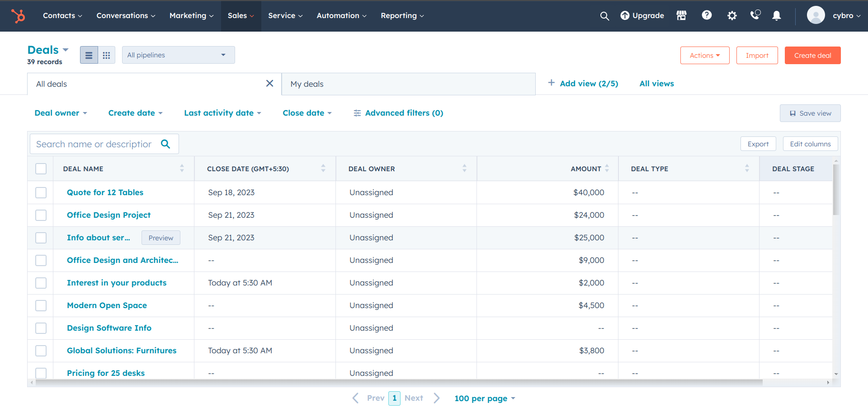Toggle the select-all deals header checkbox

[x=41, y=169]
